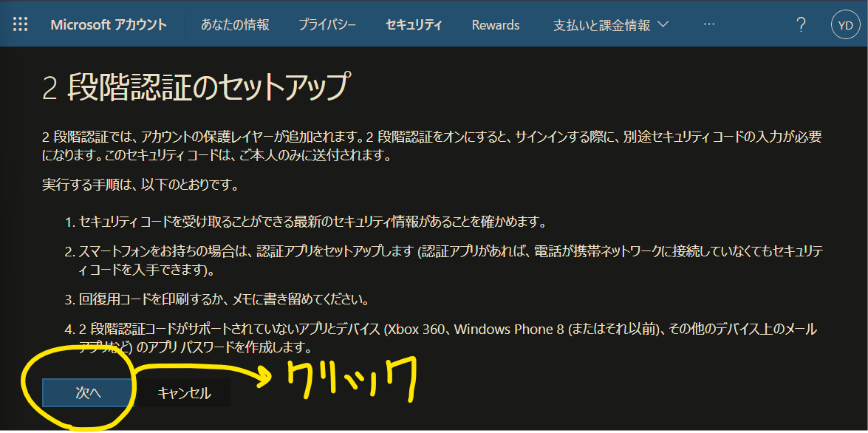Viewport: 868px width, 433px height.
Task: Click the heading 2 段階認証のセットアップ
Action: pos(197,87)
